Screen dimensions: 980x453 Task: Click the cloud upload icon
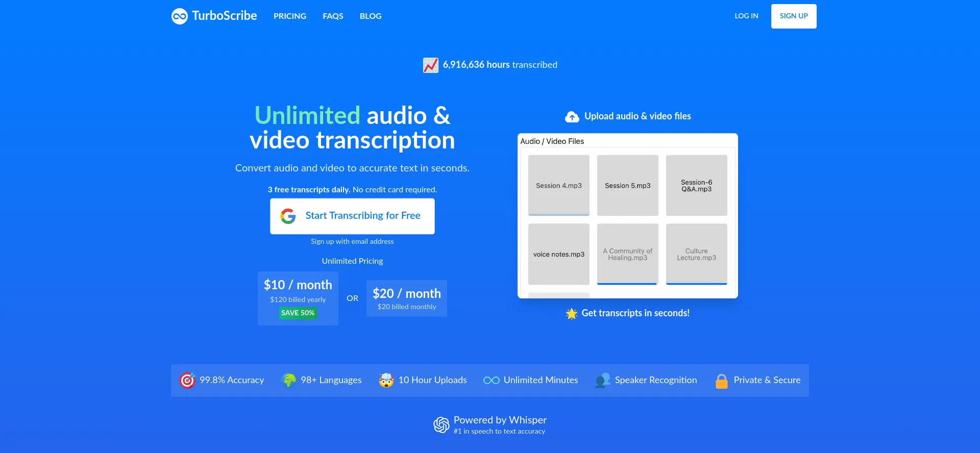pyautogui.click(x=572, y=117)
